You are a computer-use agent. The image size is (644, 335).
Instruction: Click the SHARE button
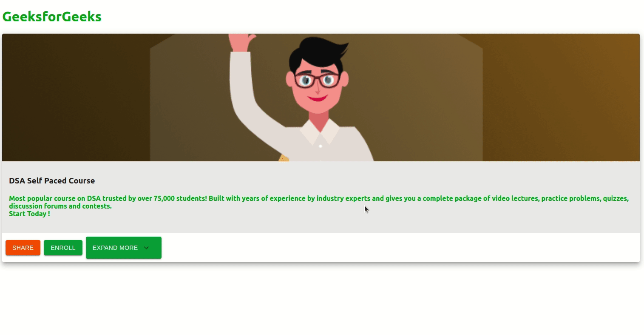click(23, 248)
